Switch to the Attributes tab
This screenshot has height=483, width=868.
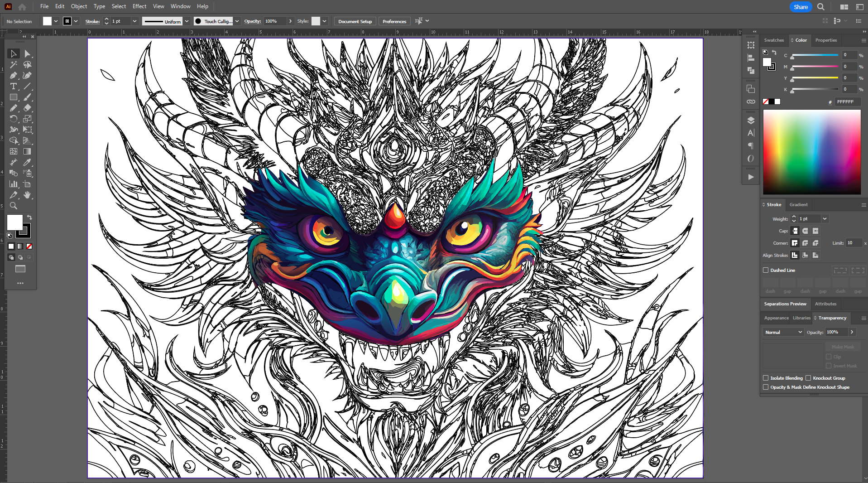tap(825, 304)
